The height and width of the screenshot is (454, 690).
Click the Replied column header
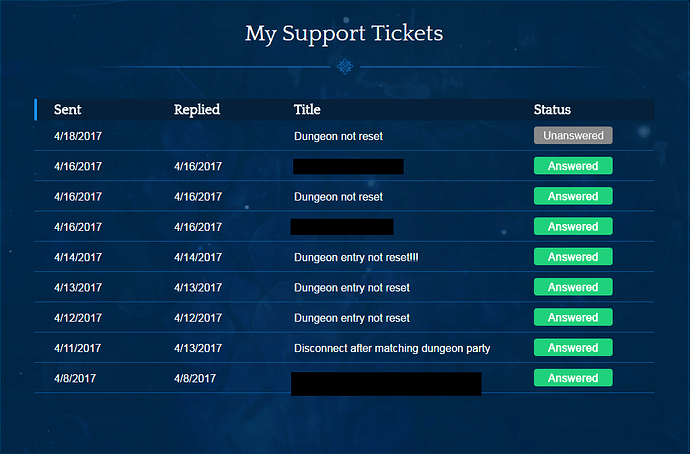pos(196,110)
